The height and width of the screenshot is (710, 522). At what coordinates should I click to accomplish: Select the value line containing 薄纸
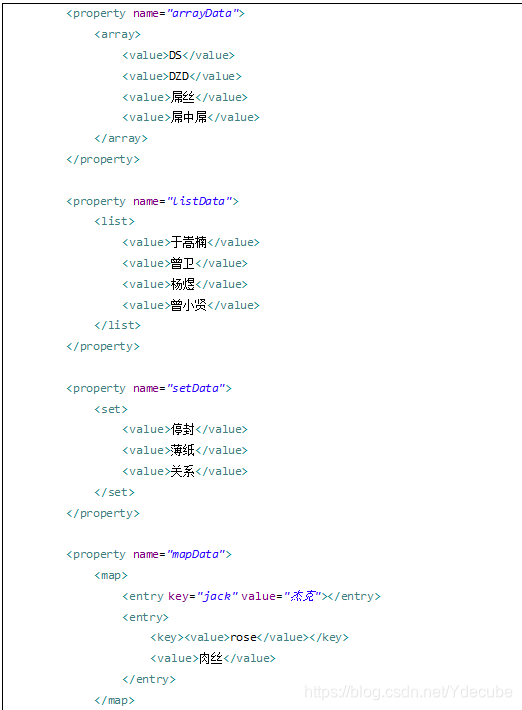[x=185, y=450]
